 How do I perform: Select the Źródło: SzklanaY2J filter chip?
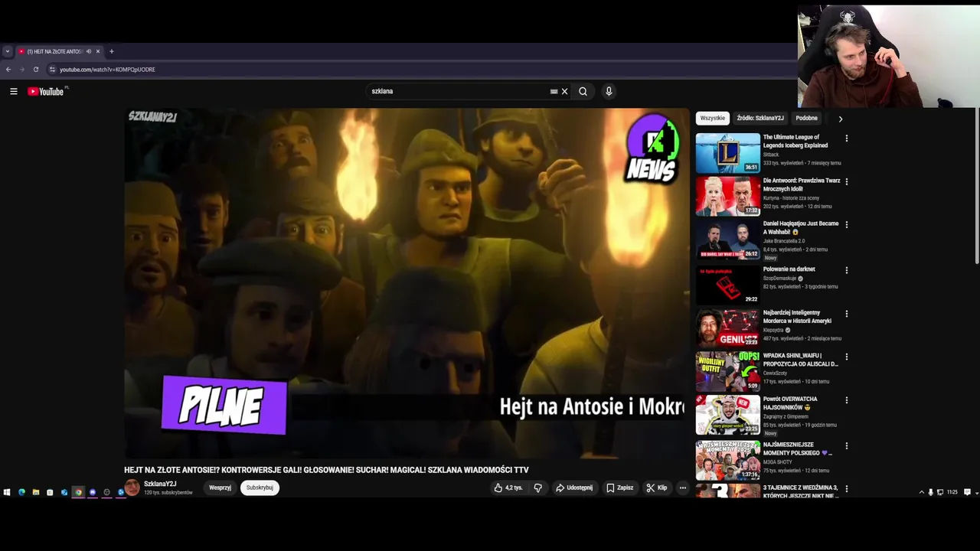760,118
